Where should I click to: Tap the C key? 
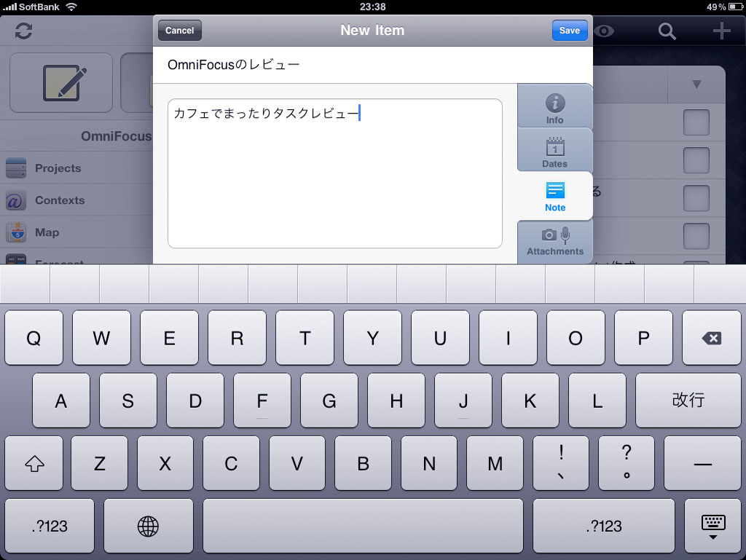coord(231,463)
